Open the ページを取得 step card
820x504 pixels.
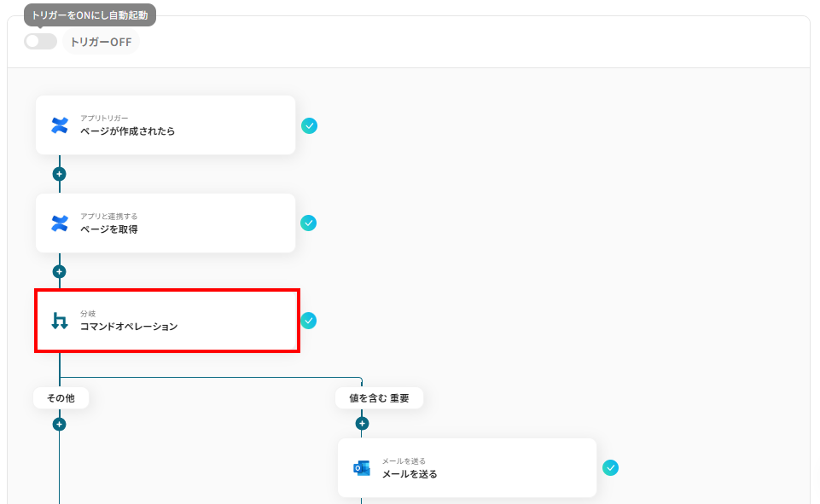pos(166,223)
